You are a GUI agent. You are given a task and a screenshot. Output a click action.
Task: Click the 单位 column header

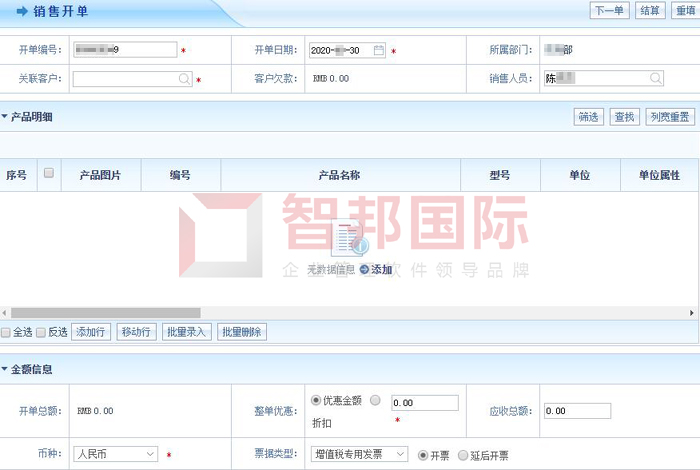580,175
